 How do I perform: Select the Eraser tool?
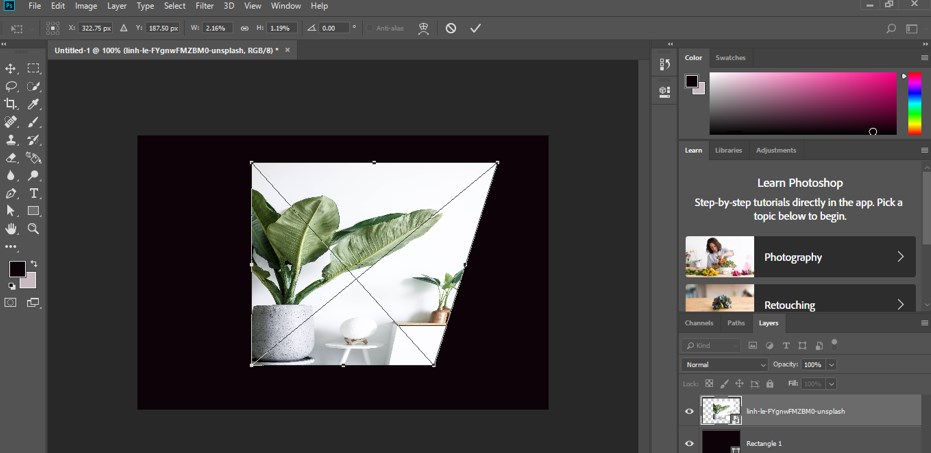(x=11, y=157)
